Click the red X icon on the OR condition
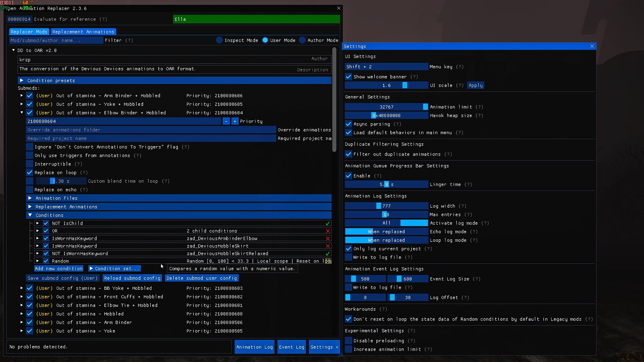 (x=328, y=231)
